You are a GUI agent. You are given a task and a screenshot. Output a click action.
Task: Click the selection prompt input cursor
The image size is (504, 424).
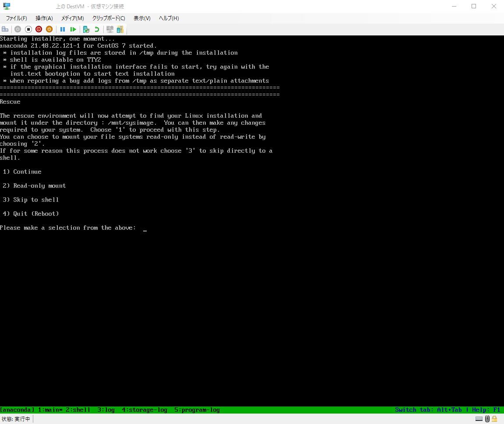(x=145, y=229)
